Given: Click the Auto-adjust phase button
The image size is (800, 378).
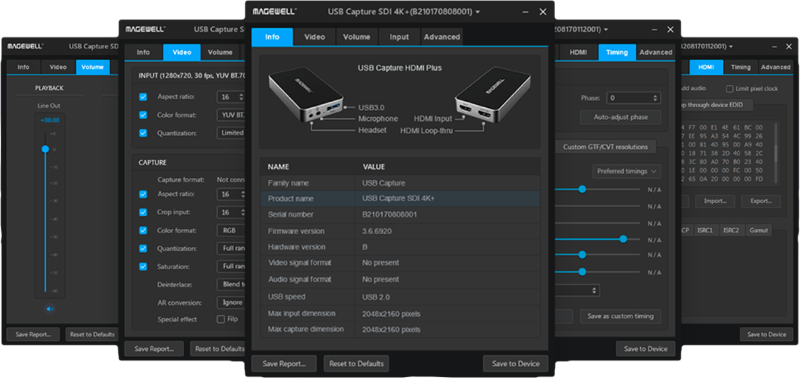Looking at the screenshot, I should click(620, 117).
